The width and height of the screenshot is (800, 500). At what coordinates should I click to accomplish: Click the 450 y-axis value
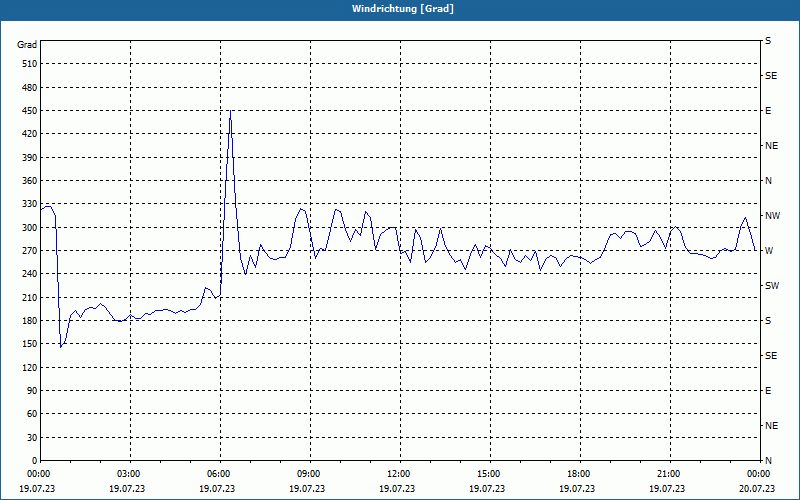(30, 111)
